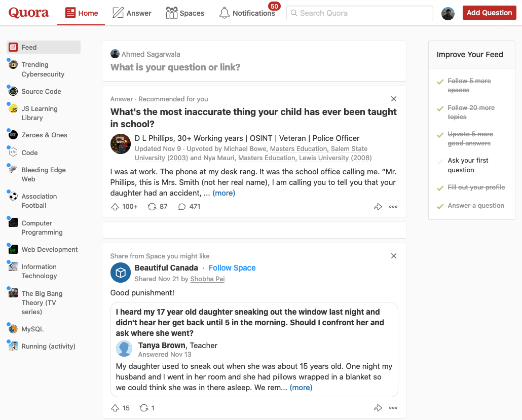522x420 pixels.
Task: Open Beautiful Canada space name
Action: (166, 268)
